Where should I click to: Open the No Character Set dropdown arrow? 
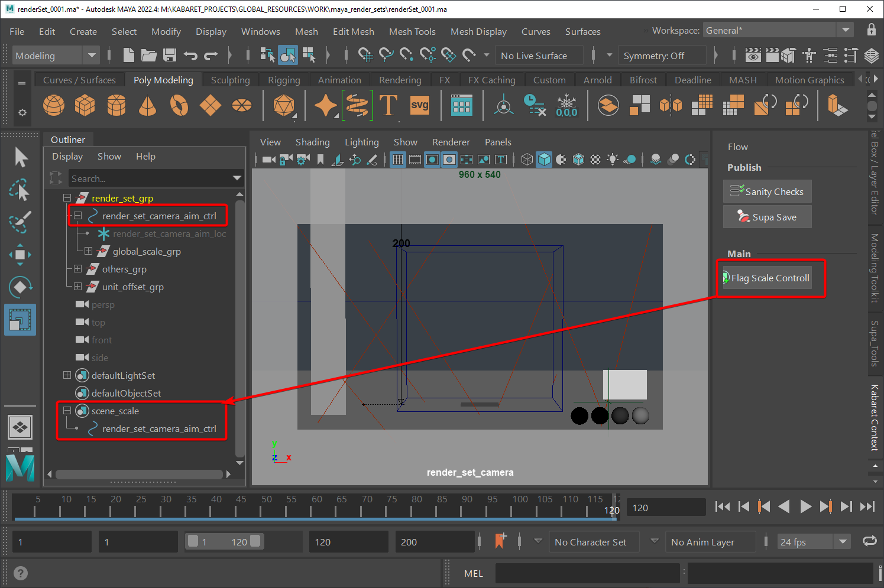(538, 541)
